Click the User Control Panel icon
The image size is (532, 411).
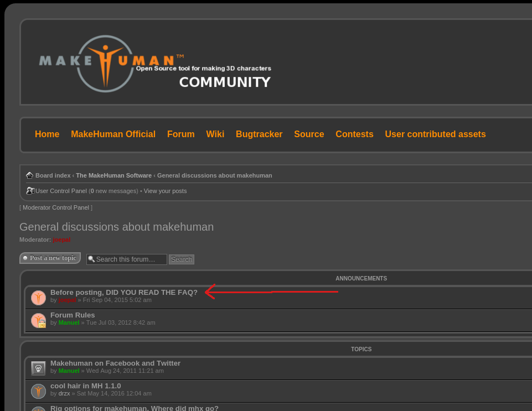[x=30, y=191]
